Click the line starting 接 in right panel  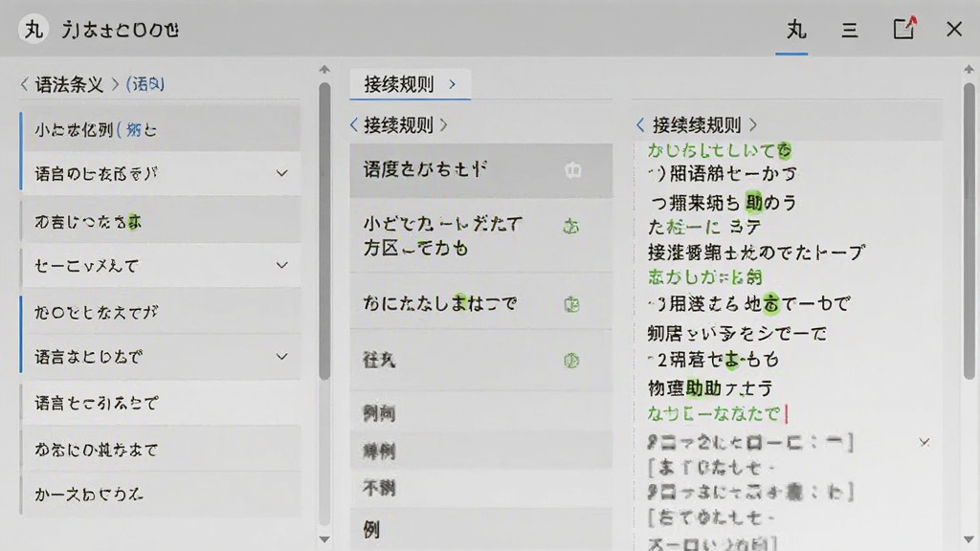[756, 253]
